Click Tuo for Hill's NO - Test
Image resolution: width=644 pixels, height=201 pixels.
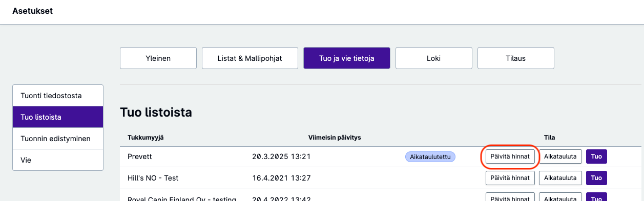596,178
